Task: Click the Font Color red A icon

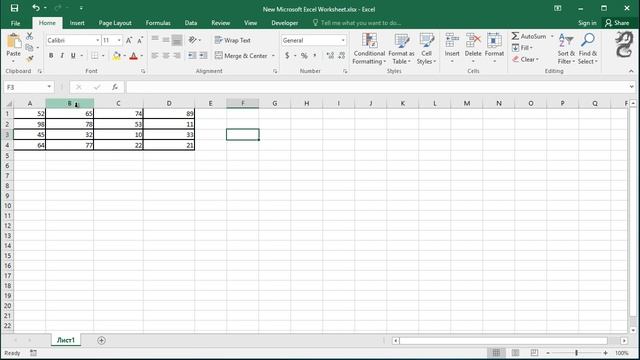Action: 133,56
